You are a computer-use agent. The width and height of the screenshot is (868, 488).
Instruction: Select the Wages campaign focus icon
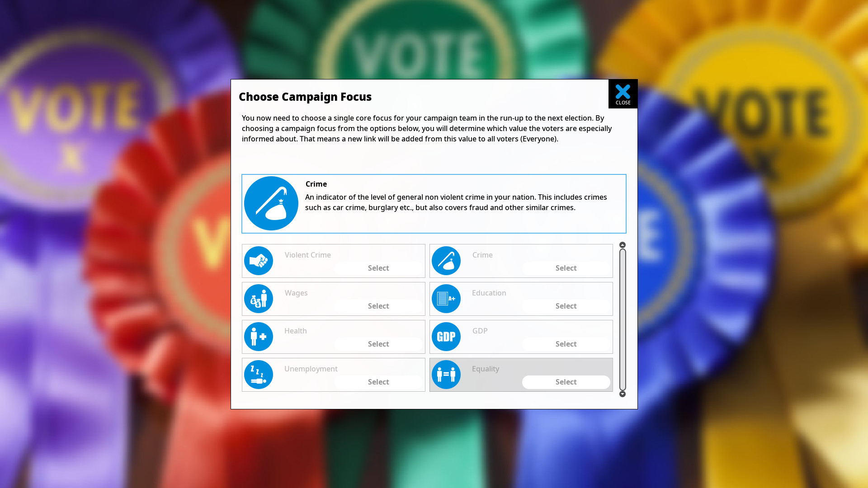click(258, 299)
